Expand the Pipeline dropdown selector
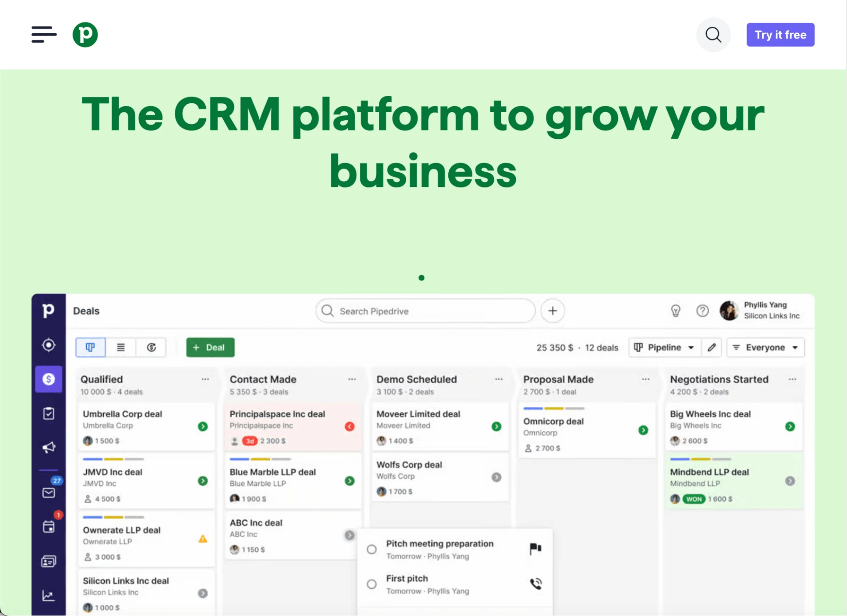This screenshot has width=847, height=616. tap(664, 347)
